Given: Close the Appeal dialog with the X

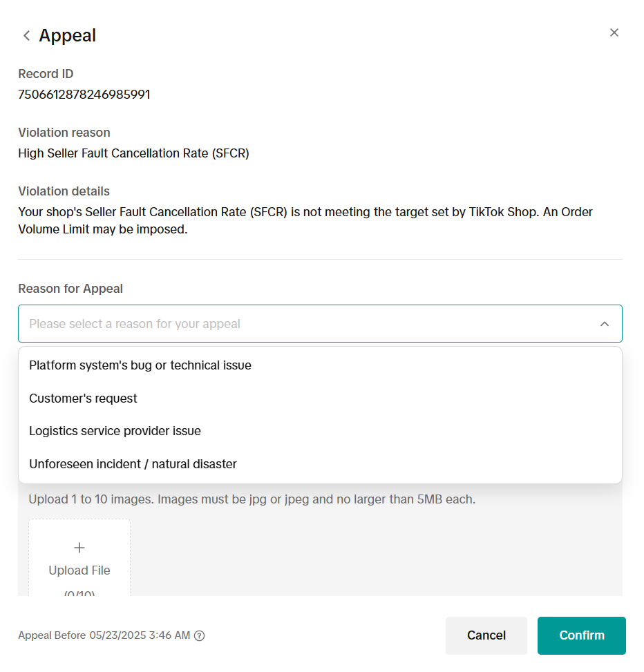Looking at the screenshot, I should point(614,32).
